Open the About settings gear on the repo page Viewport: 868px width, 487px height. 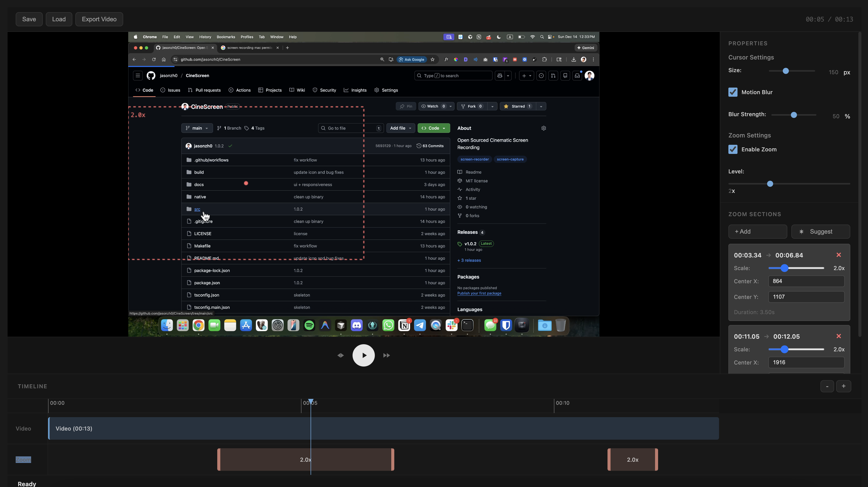click(543, 128)
